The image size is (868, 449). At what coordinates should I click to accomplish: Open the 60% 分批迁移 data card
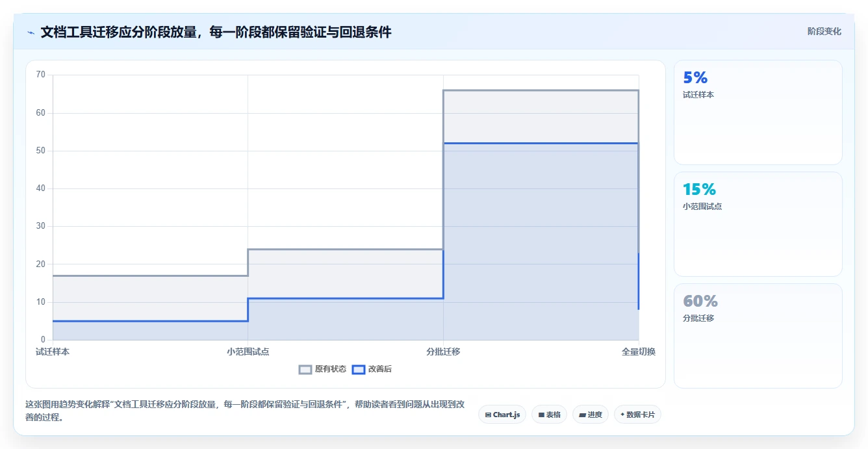[758, 336]
